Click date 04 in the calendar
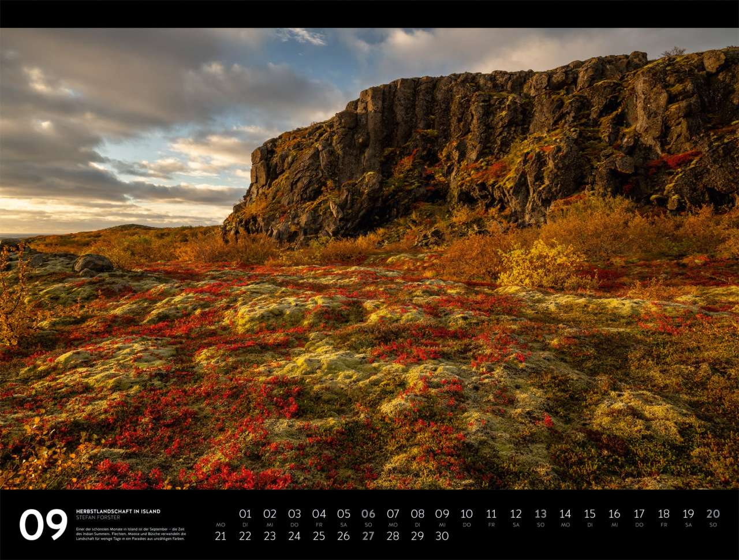 point(319,514)
